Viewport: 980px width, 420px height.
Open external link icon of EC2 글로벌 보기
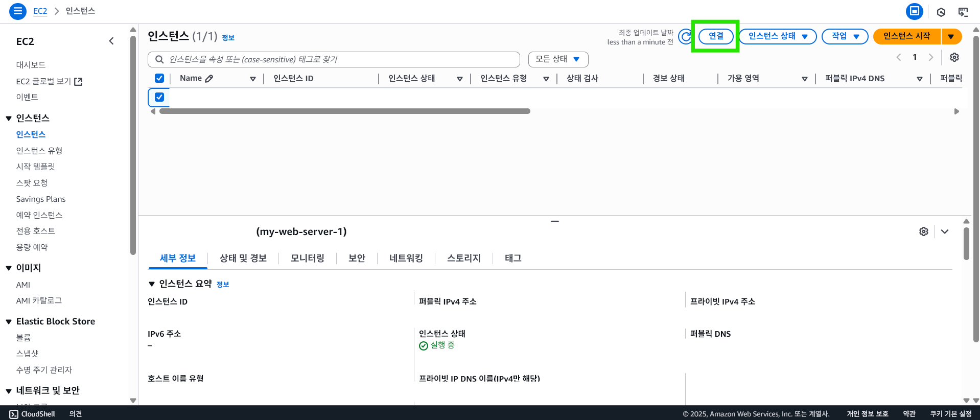click(x=78, y=81)
